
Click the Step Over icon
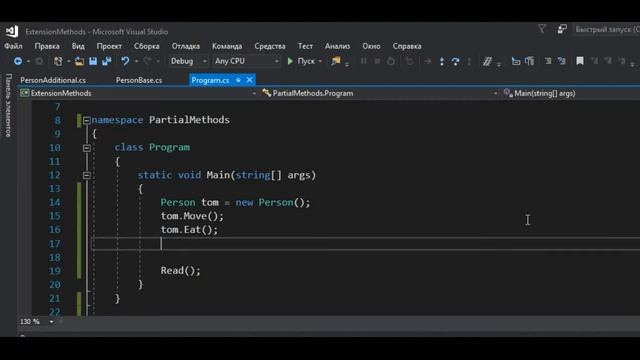pyautogui.click(x=456, y=61)
